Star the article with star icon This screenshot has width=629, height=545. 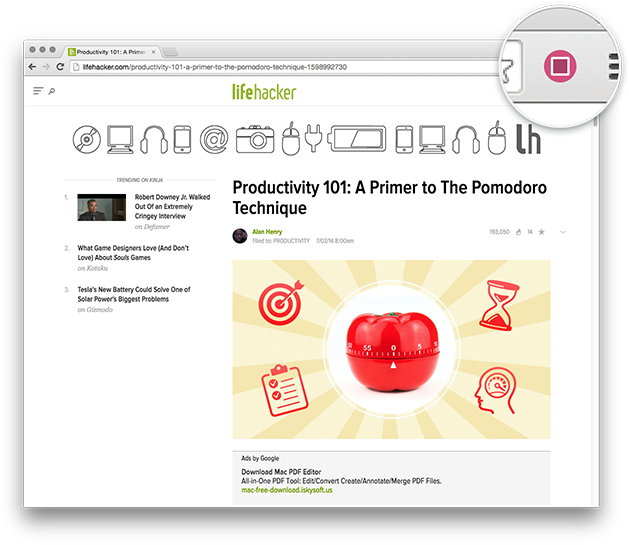click(x=542, y=232)
